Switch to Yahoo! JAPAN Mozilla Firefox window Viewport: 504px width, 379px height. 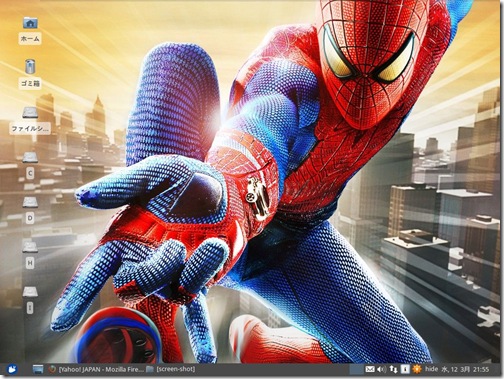coord(96,369)
